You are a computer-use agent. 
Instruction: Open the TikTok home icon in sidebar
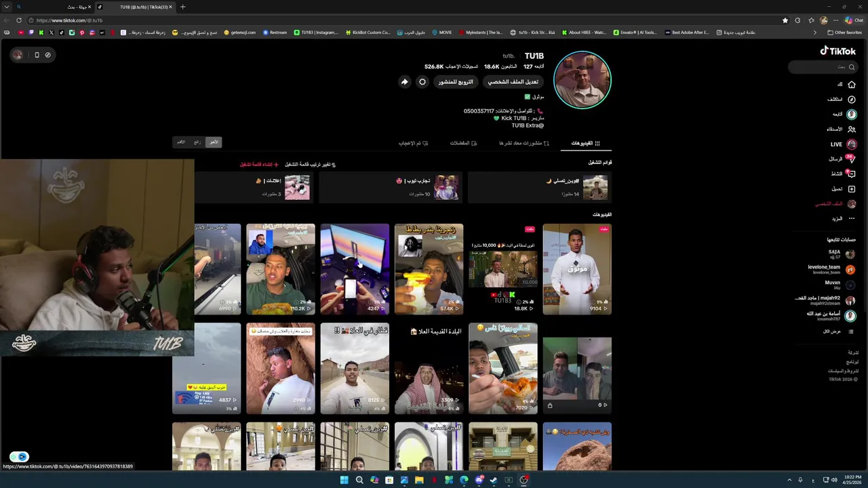pos(852,84)
